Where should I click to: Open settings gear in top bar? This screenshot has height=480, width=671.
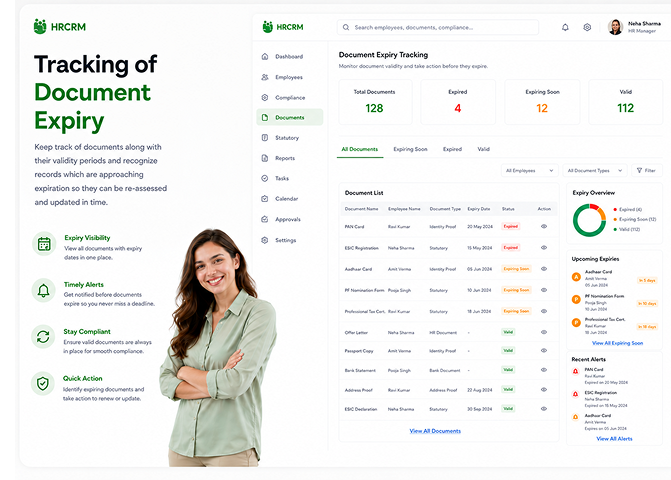pyautogui.click(x=587, y=27)
